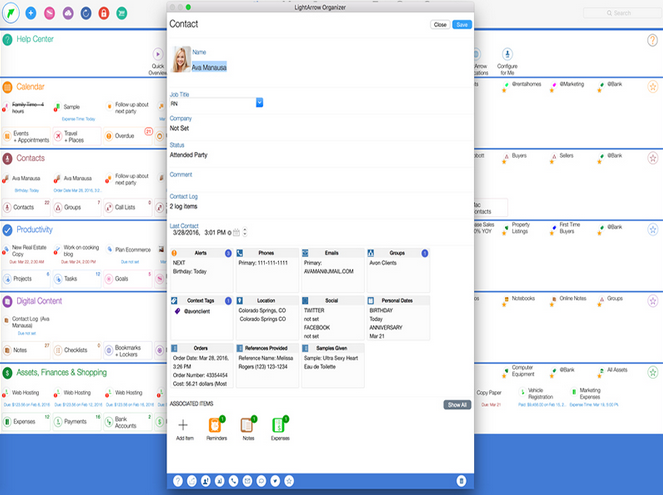Toggle the Contacts section star favorite
Image resolution: width=663 pixels, height=495 pixels.
[x=652, y=158]
